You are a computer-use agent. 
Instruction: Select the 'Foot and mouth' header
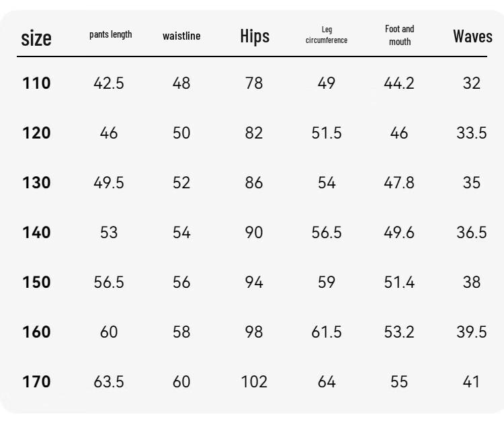tap(400, 35)
